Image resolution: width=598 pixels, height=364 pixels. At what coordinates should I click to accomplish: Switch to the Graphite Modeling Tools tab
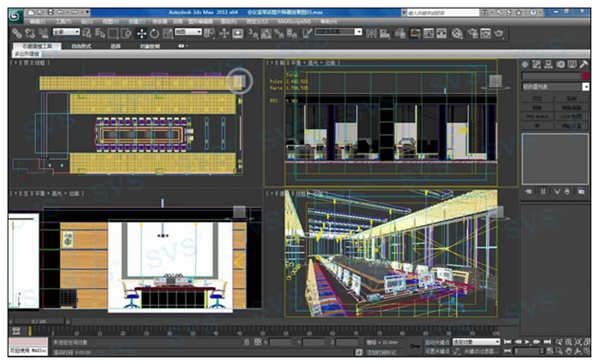(x=38, y=47)
